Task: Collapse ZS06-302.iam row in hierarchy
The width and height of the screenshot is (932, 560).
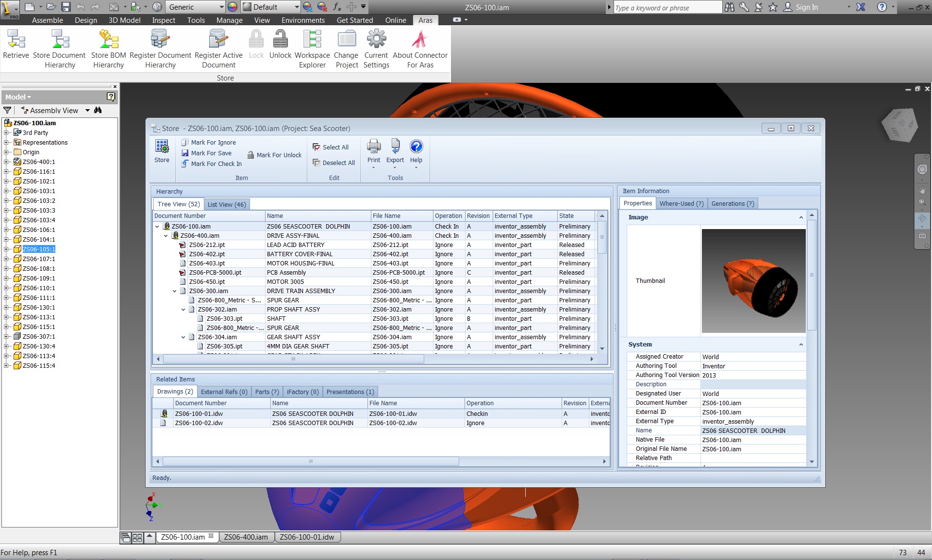Action: click(183, 310)
